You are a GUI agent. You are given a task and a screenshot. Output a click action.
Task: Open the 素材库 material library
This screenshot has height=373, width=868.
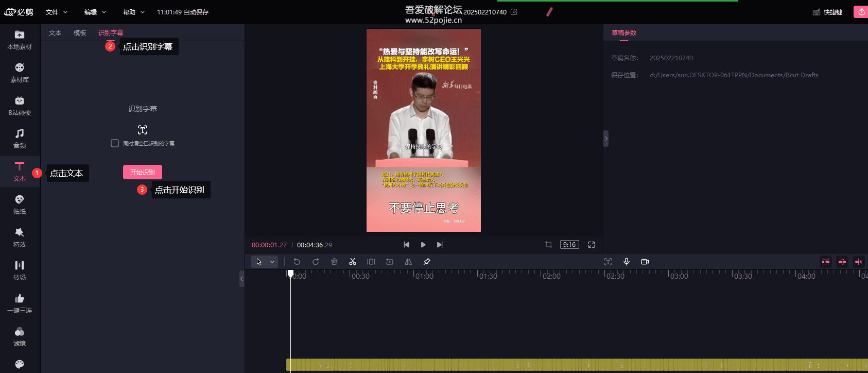tap(20, 73)
